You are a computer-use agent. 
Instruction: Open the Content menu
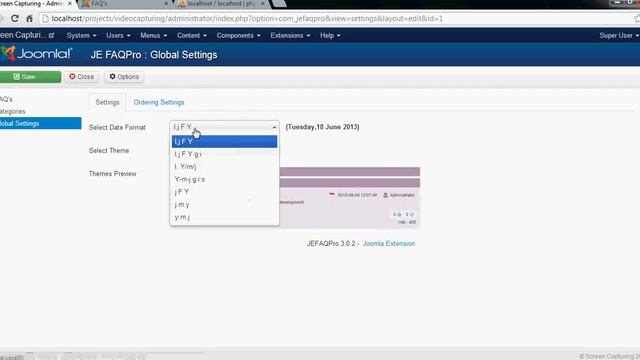pos(191,36)
